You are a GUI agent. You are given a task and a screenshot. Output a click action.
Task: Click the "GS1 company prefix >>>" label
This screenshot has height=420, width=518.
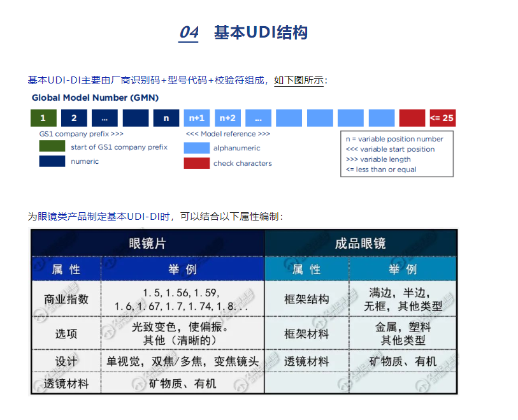click(82, 134)
